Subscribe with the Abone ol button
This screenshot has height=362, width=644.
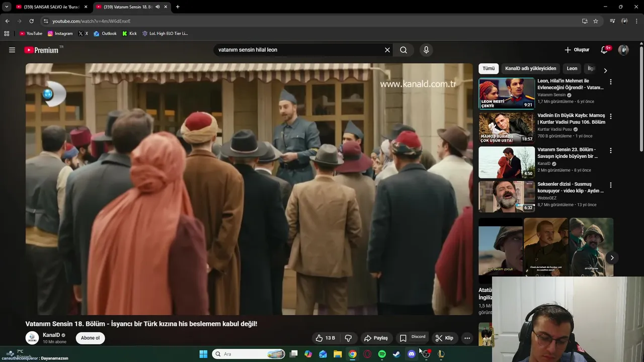tap(91, 338)
